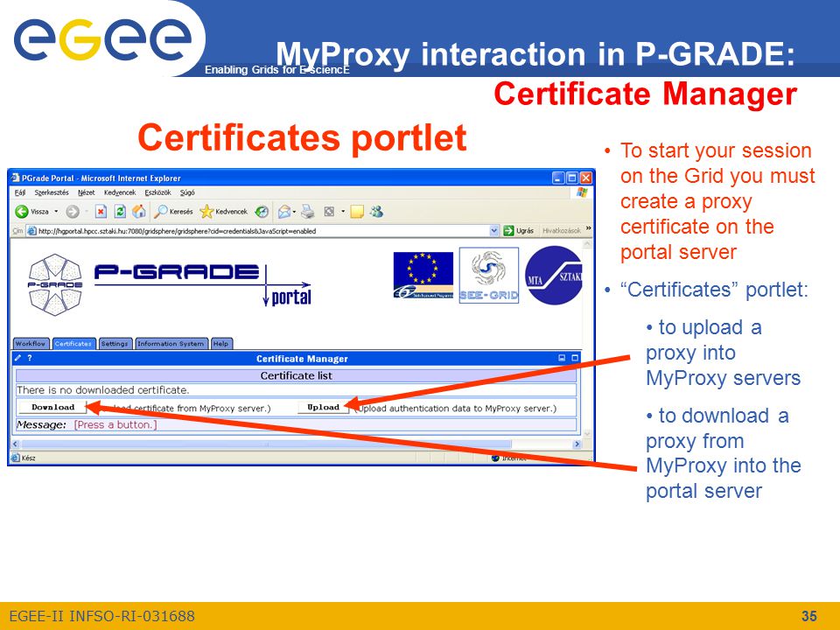
Task: Open the history clock icon
Action: (262, 212)
